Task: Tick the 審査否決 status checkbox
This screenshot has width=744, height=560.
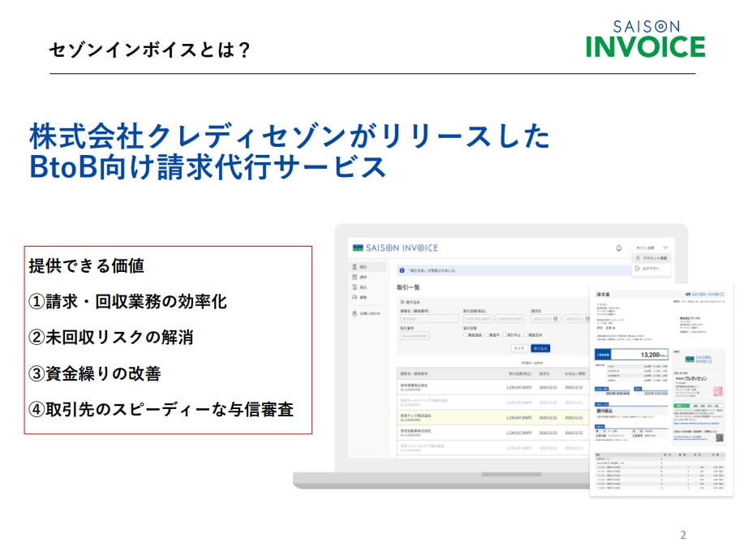Action: [525, 335]
